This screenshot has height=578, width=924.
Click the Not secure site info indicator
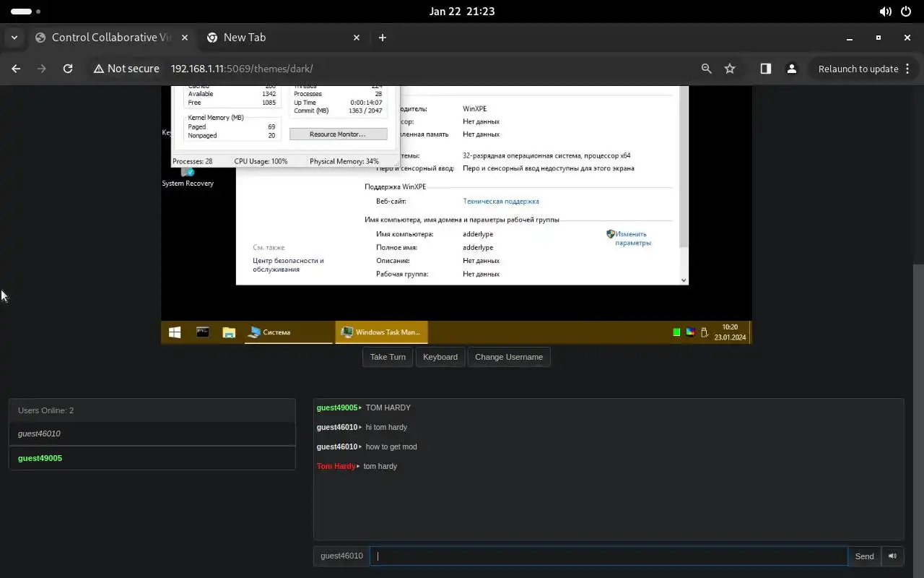126,69
